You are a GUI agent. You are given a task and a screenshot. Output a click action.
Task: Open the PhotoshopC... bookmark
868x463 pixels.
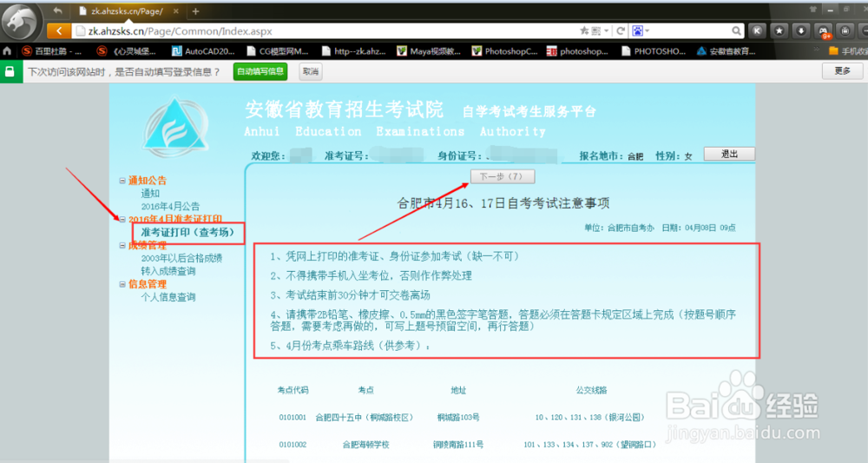tap(504, 51)
